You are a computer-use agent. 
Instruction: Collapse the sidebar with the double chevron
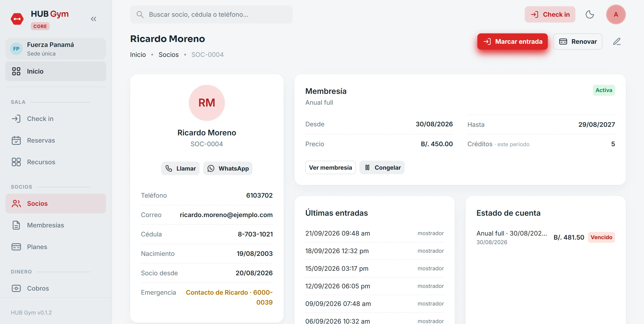pos(93,19)
